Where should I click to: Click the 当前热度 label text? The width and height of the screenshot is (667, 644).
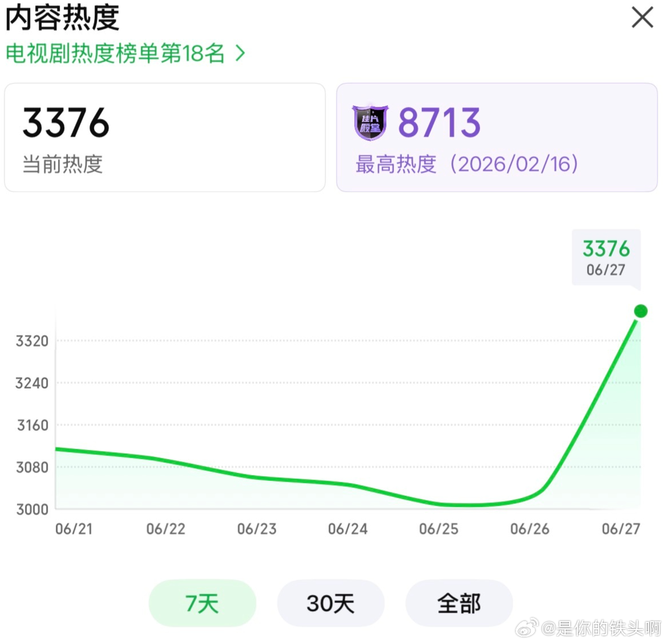click(x=62, y=164)
